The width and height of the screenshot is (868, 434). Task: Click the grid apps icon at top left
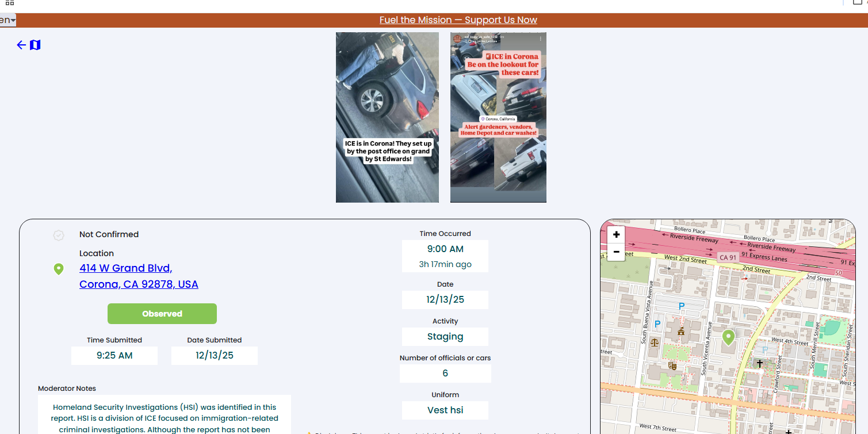pos(10,2)
